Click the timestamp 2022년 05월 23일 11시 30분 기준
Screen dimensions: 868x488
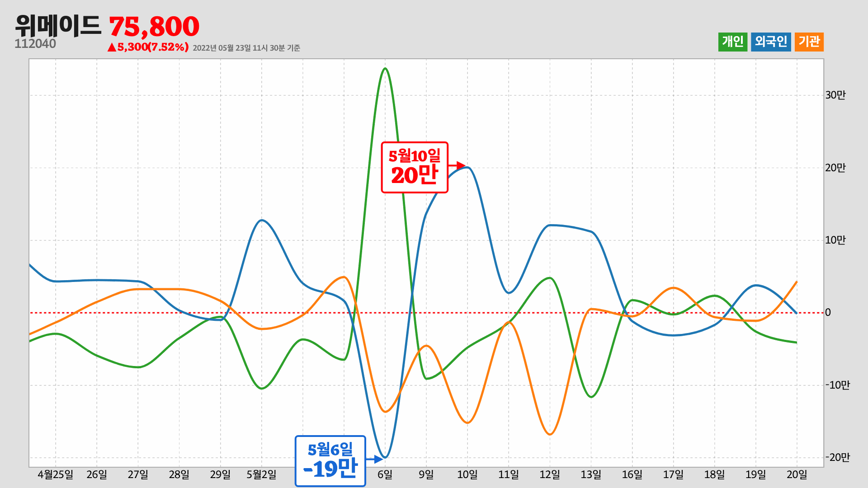pyautogui.click(x=246, y=48)
